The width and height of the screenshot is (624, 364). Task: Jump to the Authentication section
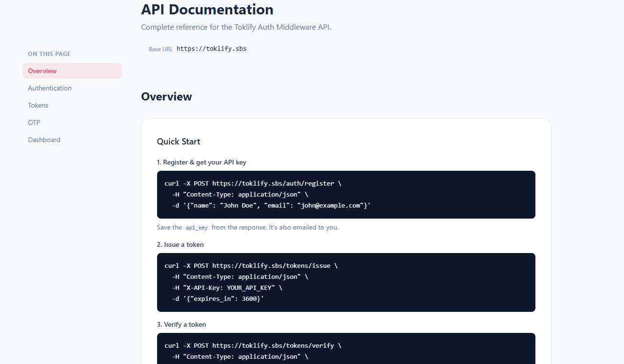point(50,88)
